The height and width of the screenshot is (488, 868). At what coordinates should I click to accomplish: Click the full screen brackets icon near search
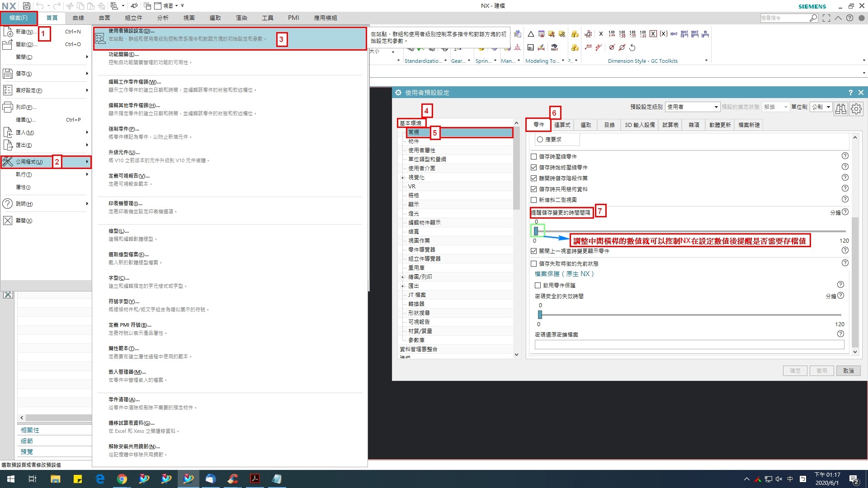(826, 18)
